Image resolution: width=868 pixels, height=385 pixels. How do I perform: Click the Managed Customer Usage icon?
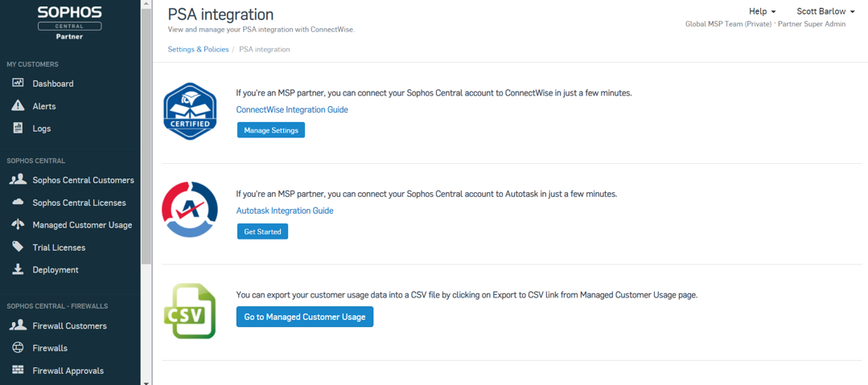point(18,225)
